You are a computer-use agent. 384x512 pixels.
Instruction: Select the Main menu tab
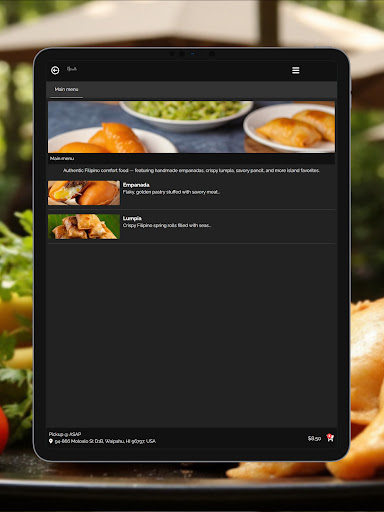(x=66, y=89)
